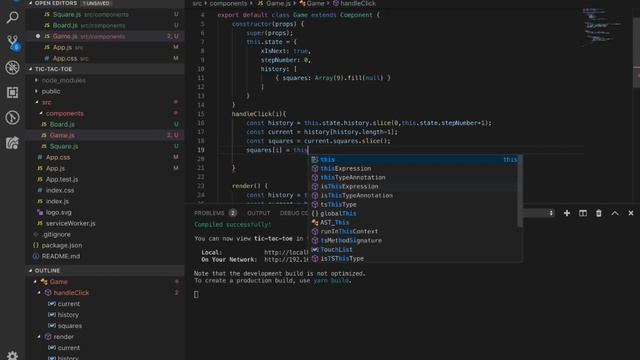Select AST_This autocomplete suggestion
Image resolution: width=640 pixels, height=360 pixels.
tap(413, 222)
